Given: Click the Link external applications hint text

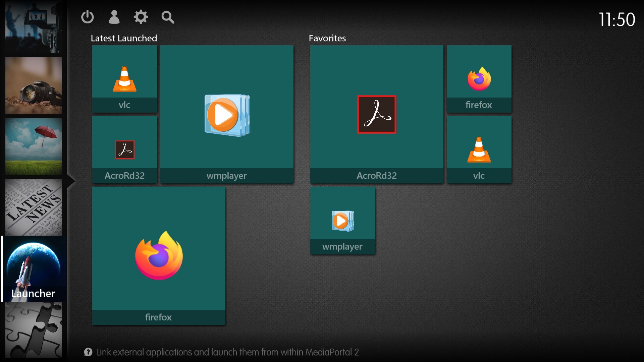Looking at the screenshot, I should 228,352.
